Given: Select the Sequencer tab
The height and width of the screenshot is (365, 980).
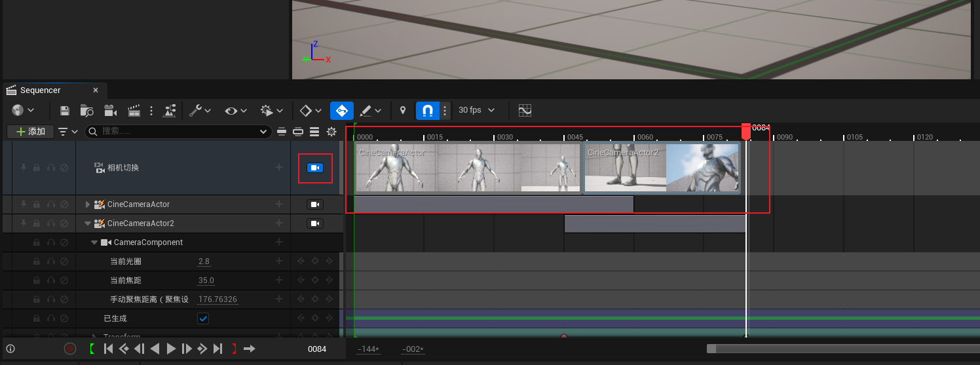Looking at the screenshot, I should (x=40, y=90).
